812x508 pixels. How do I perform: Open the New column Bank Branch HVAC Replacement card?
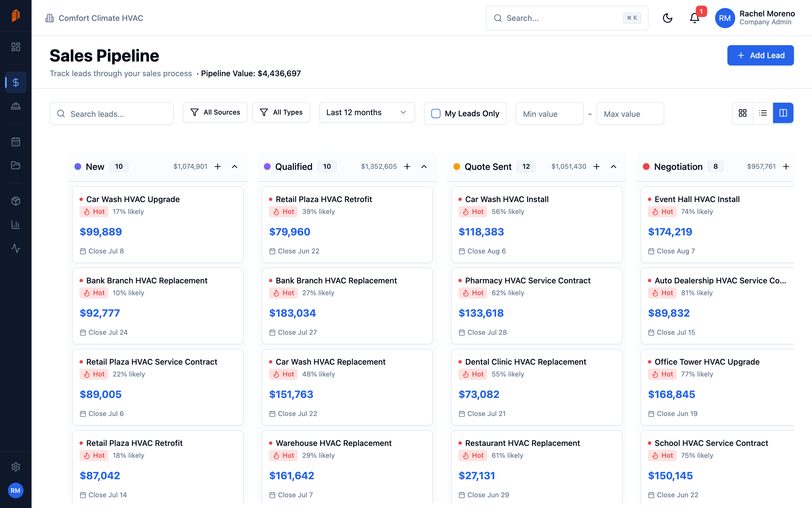point(158,306)
